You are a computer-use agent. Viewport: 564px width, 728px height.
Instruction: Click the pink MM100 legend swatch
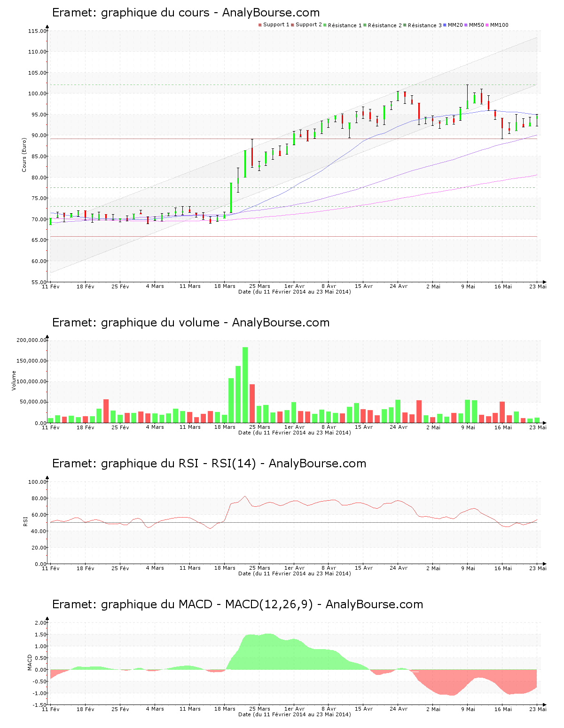[487, 25]
